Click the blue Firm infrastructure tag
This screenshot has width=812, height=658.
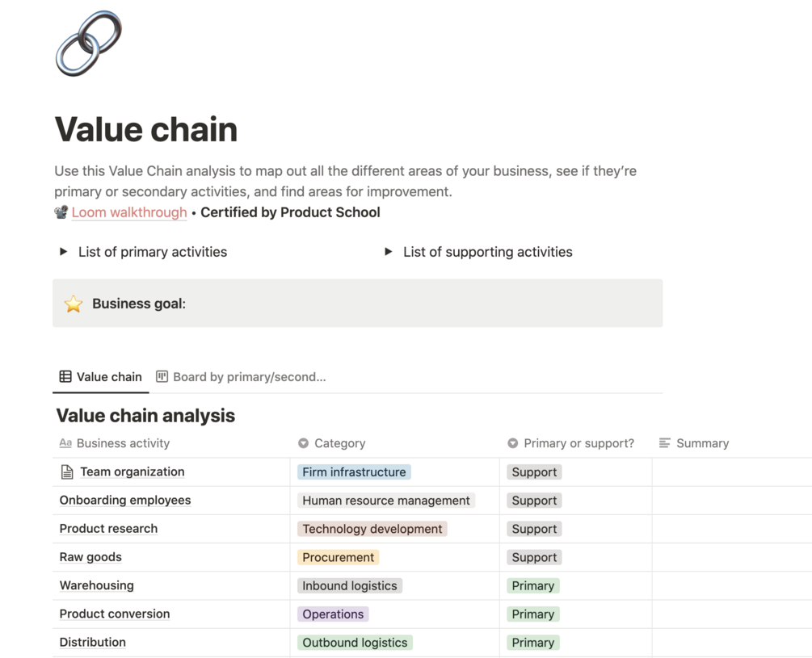[x=354, y=472]
